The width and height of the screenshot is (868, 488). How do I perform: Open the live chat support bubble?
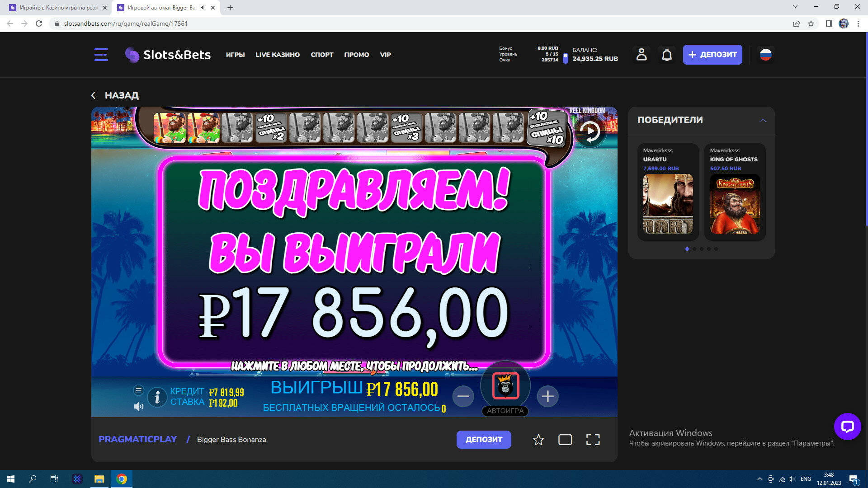point(847,426)
